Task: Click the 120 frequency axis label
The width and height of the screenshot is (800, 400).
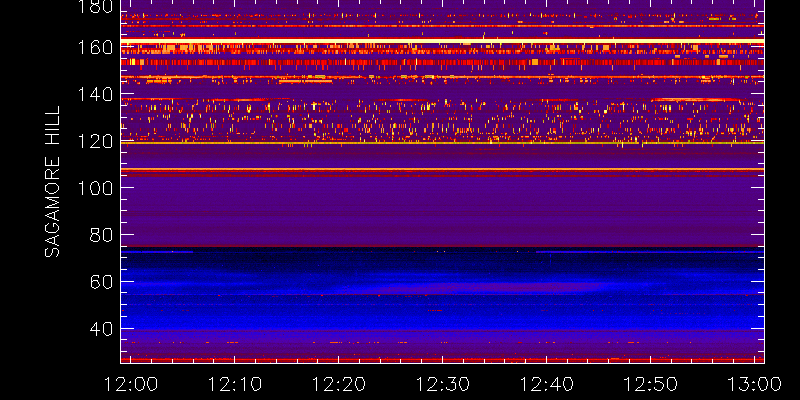Action: coord(95,141)
